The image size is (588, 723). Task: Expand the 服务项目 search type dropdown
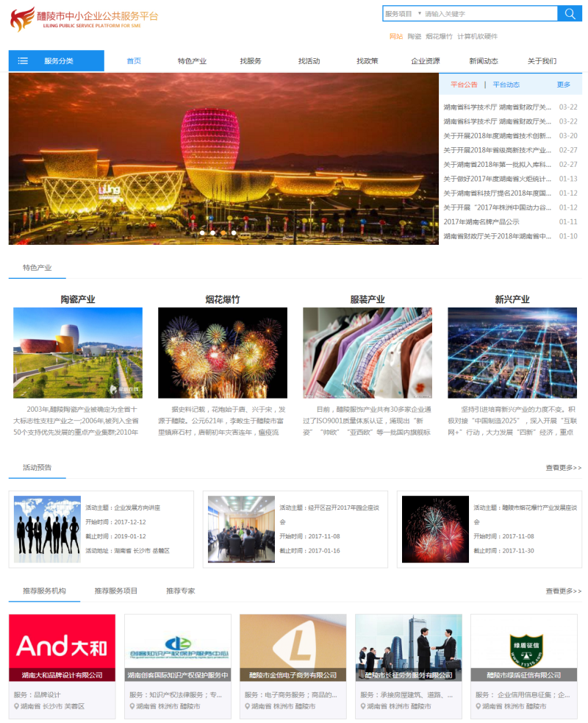coord(404,14)
